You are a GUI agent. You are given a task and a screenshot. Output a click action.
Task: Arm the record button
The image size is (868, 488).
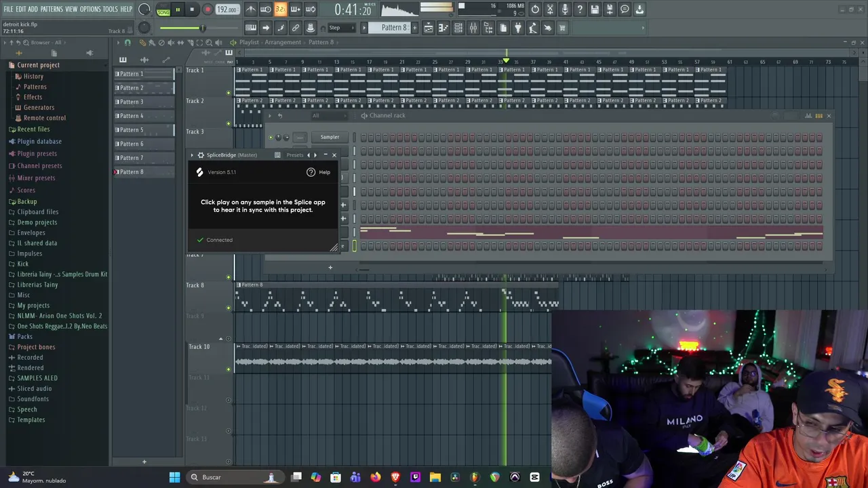pos(208,10)
